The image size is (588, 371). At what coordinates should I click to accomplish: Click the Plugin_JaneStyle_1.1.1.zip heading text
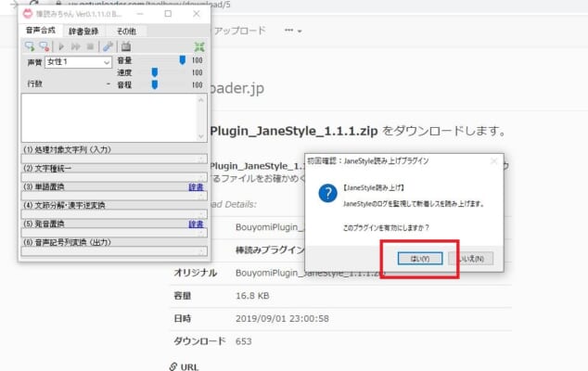(x=294, y=131)
